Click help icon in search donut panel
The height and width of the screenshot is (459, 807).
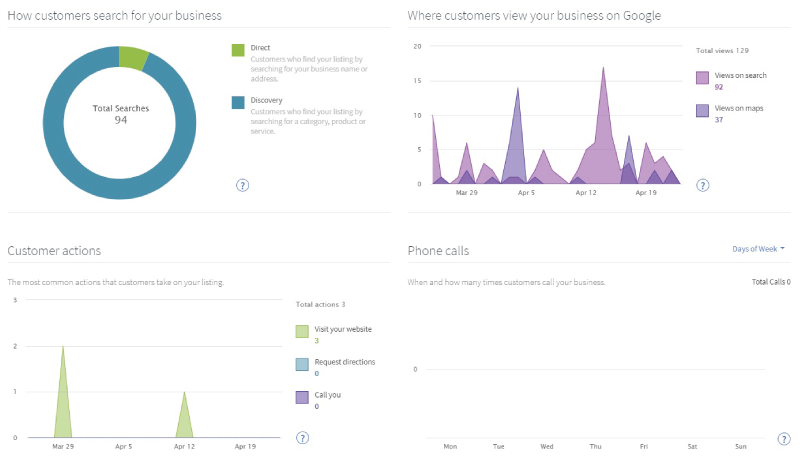(x=242, y=185)
